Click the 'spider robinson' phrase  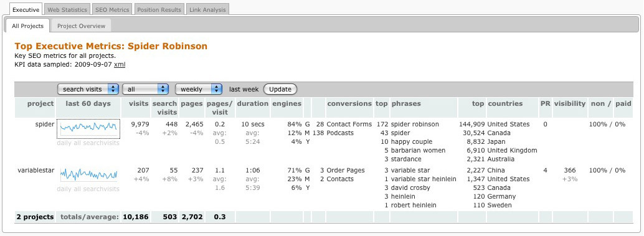(415, 124)
